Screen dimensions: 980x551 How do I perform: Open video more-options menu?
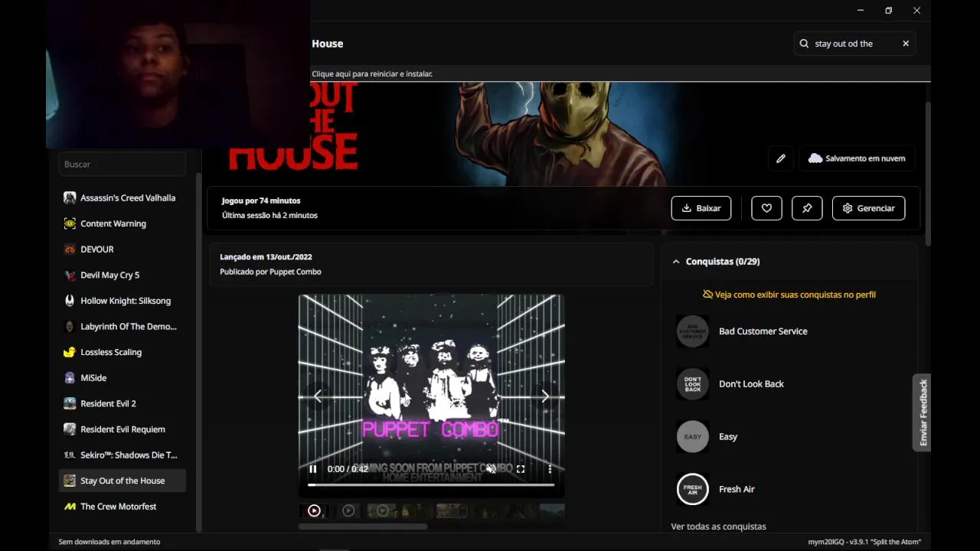point(550,469)
